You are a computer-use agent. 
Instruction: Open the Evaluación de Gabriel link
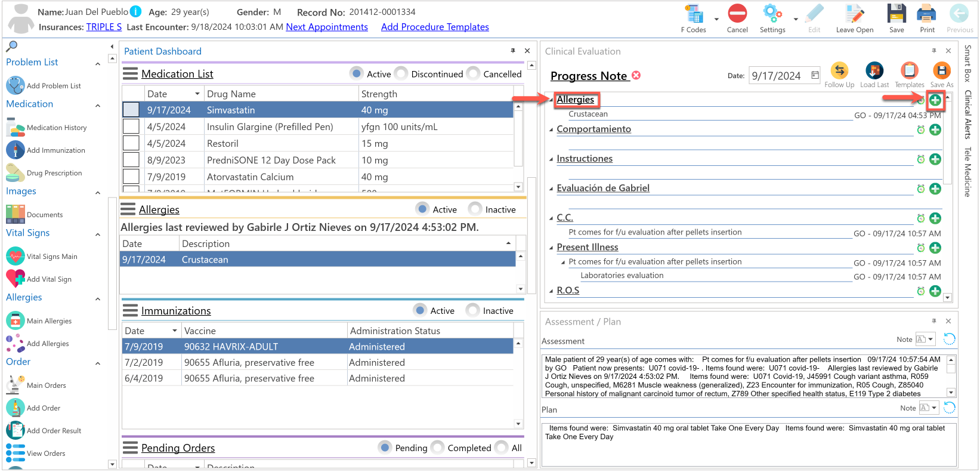(x=603, y=188)
